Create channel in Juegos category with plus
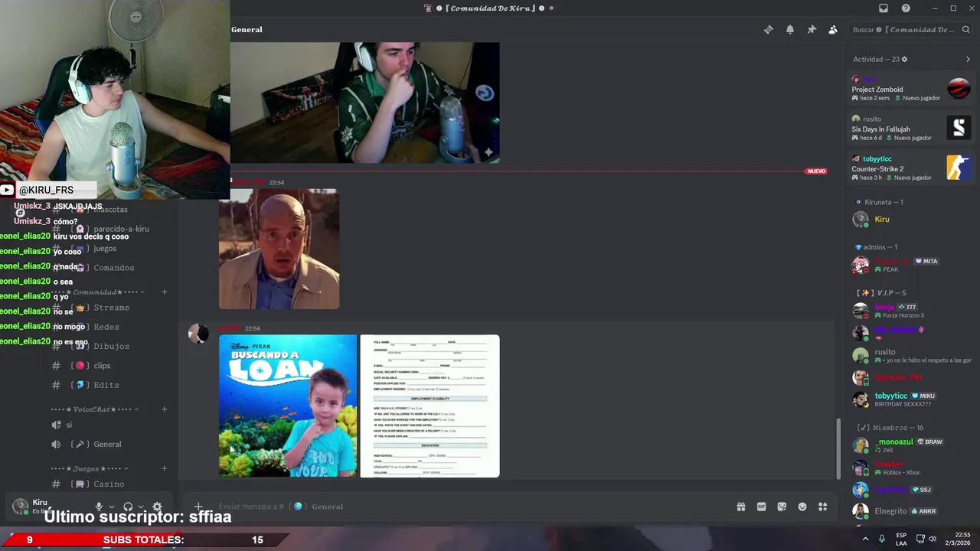This screenshot has width=980, height=551. pos(164,468)
